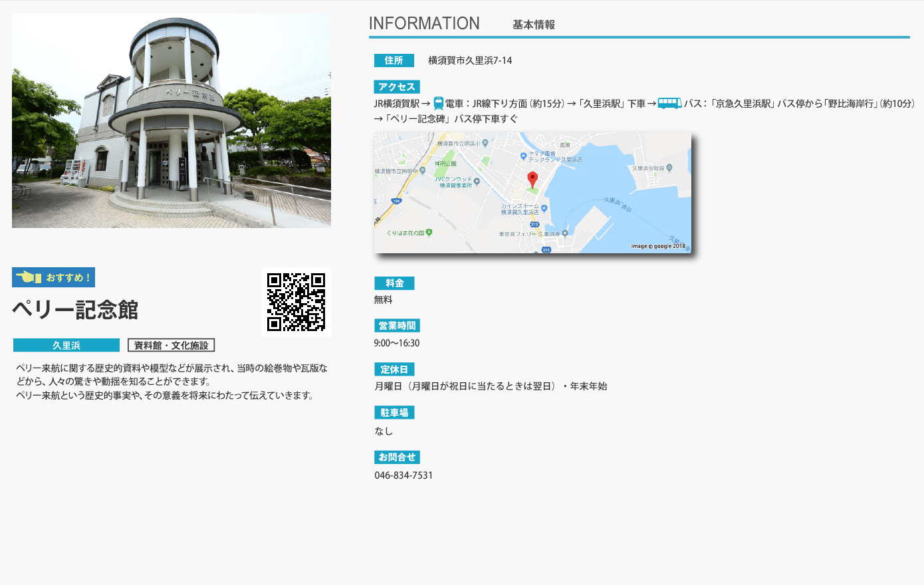Open the Perry Memorial Hall photo

pyautogui.click(x=172, y=121)
